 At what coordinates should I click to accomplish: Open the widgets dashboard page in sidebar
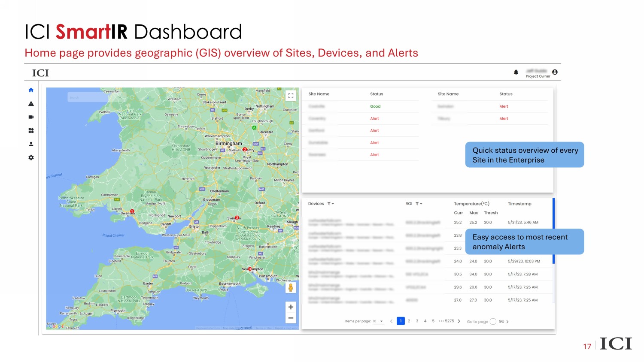click(31, 130)
